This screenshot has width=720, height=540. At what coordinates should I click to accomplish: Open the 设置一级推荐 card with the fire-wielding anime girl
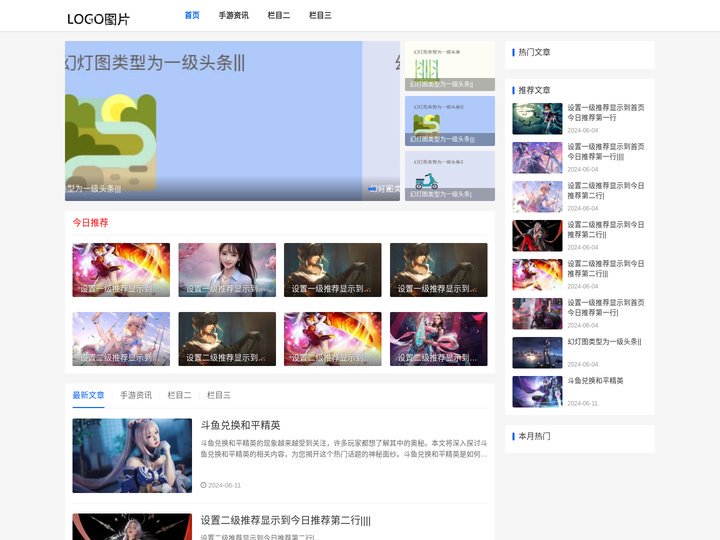(x=121, y=270)
